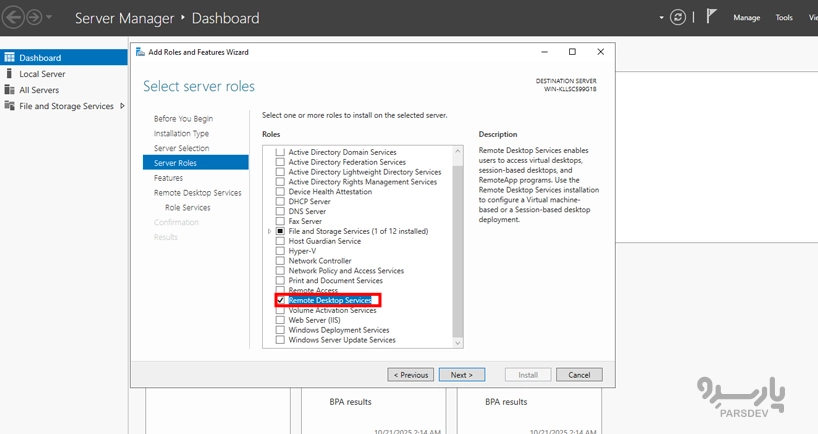This screenshot has height=434, width=818.
Task: Click the All Servers icon
Action: click(x=9, y=90)
